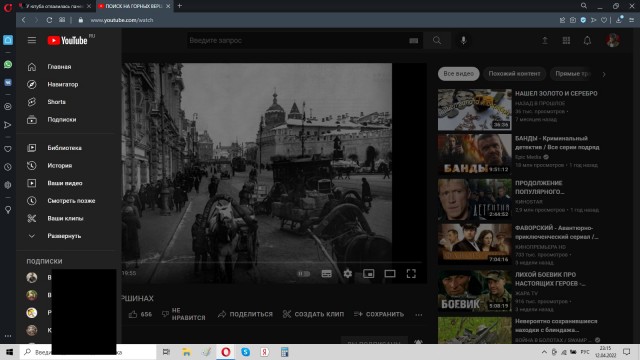Open the account avatar menu
640x360 pixels.
tap(613, 40)
